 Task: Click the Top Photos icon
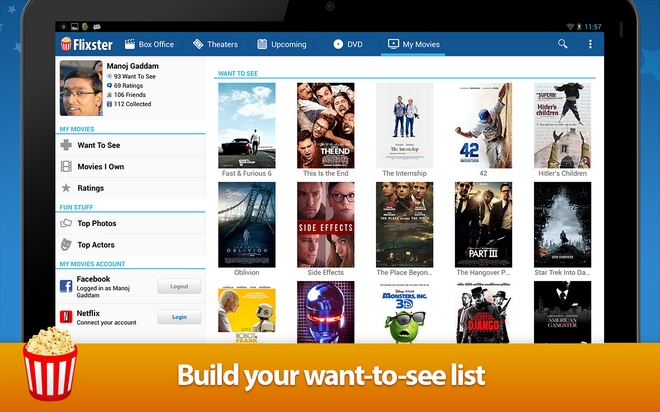[x=66, y=223]
